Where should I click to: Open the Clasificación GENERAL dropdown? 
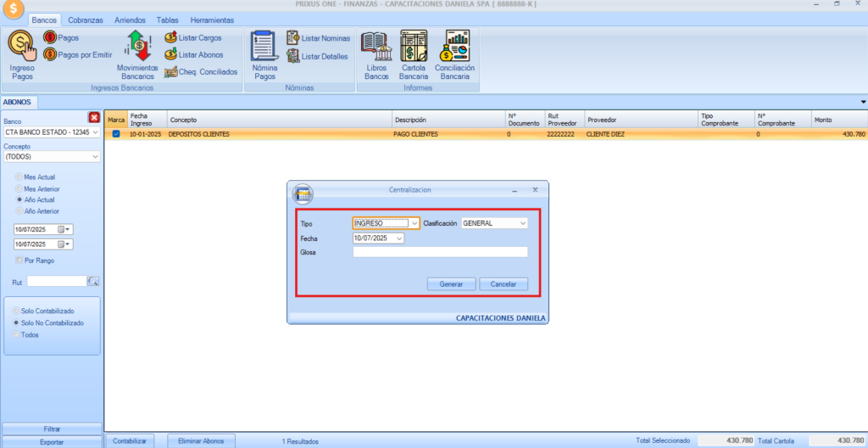(x=522, y=223)
